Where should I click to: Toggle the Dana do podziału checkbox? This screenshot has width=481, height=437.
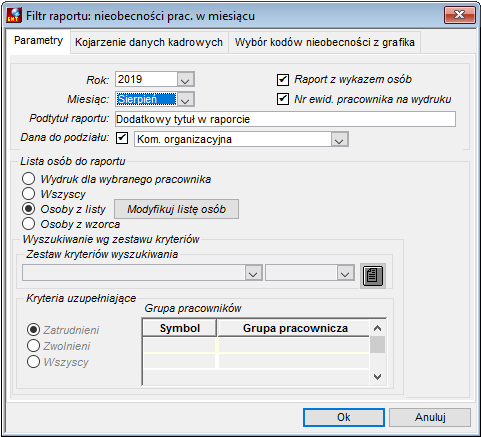click(x=122, y=138)
